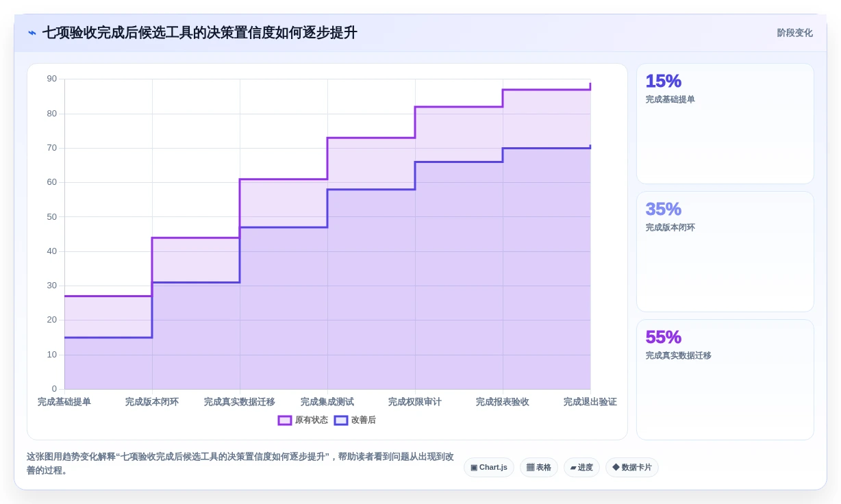Image resolution: width=841 pixels, height=504 pixels.
Task: Click the 完成版本闭环 x-axis label
Action: click(x=152, y=402)
